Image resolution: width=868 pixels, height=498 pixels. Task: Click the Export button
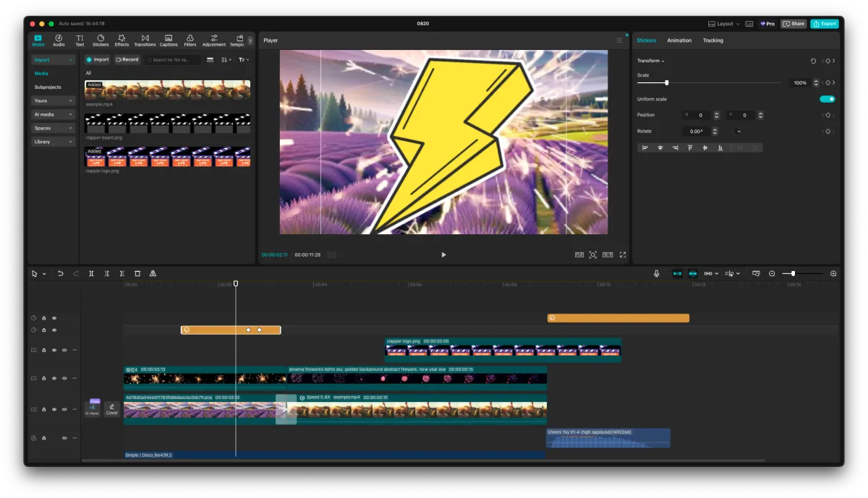click(825, 24)
